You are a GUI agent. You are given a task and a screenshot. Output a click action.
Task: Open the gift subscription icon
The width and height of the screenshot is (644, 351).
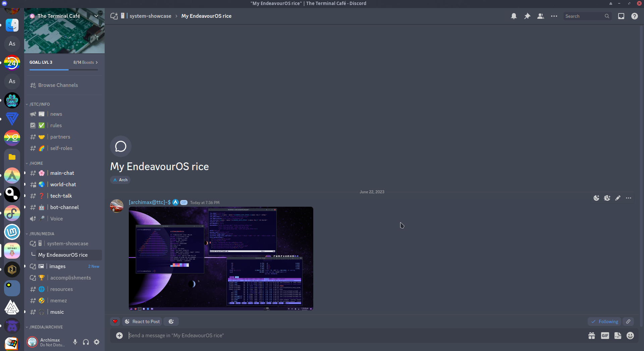point(592,336)
